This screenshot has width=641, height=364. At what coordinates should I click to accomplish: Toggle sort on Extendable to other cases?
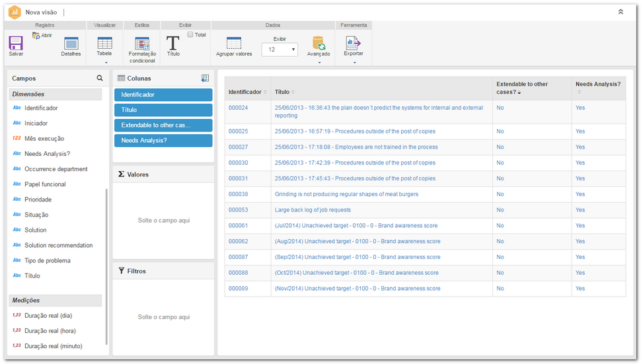pos(519,92)
